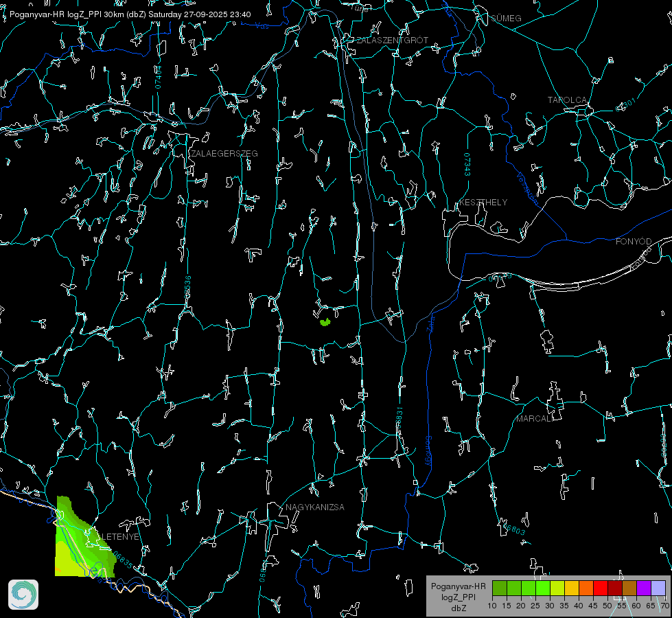Pick the 40 dBZ orange legend swatch
Screen dimensions: 672x618
point(586,588)
